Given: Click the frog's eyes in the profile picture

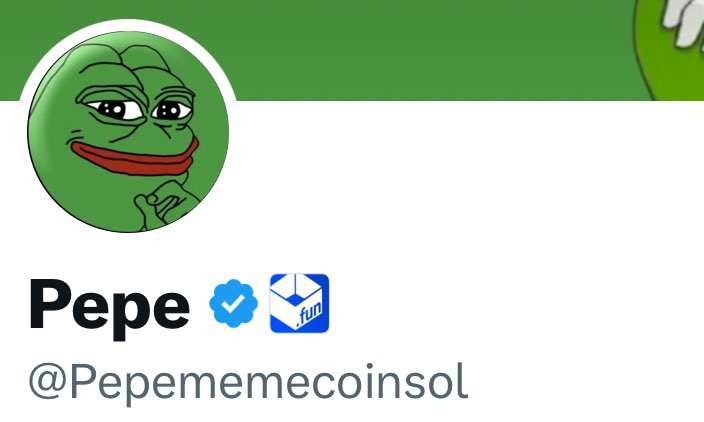Looking at the screenshot, I should 140,109.
